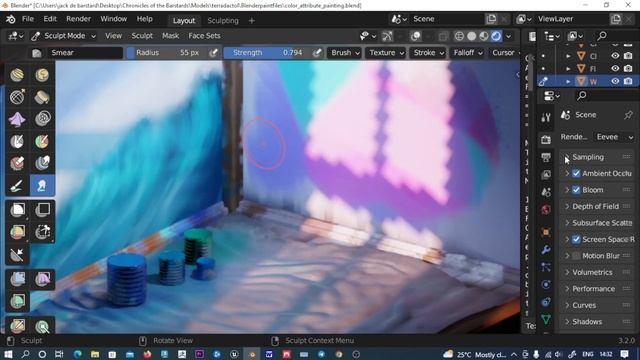Image resolution: width=640 pixels, height=360 pixels.
Task: Disable the Bloom checkbox
Action: (x=576, y=190)
